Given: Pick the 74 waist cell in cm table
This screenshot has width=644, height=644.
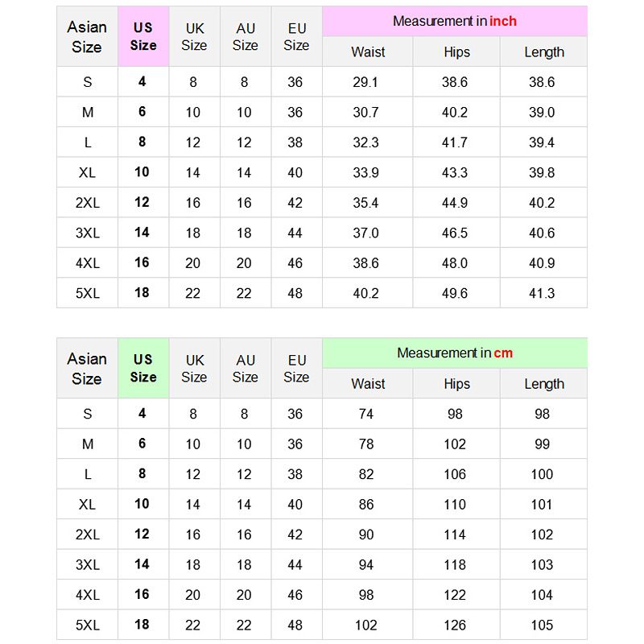Looking at the screenshot, I should coord(366,414).
